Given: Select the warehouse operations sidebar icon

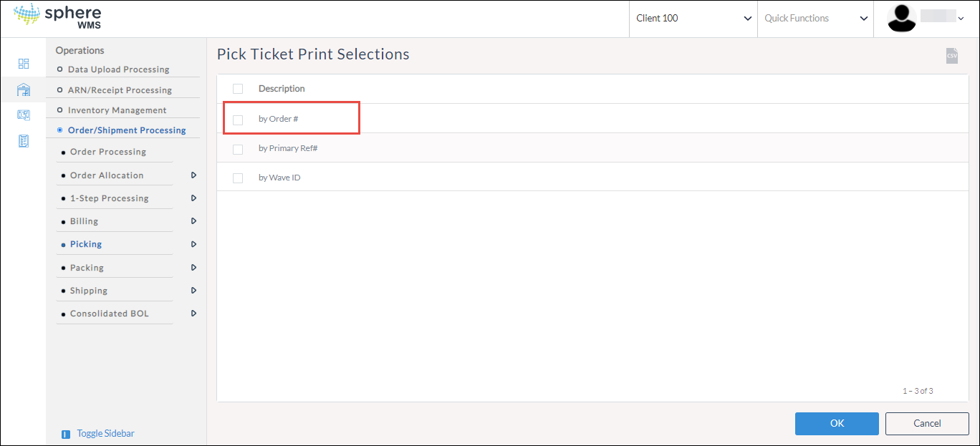Looking at the screenshot, I should (24, 89).
